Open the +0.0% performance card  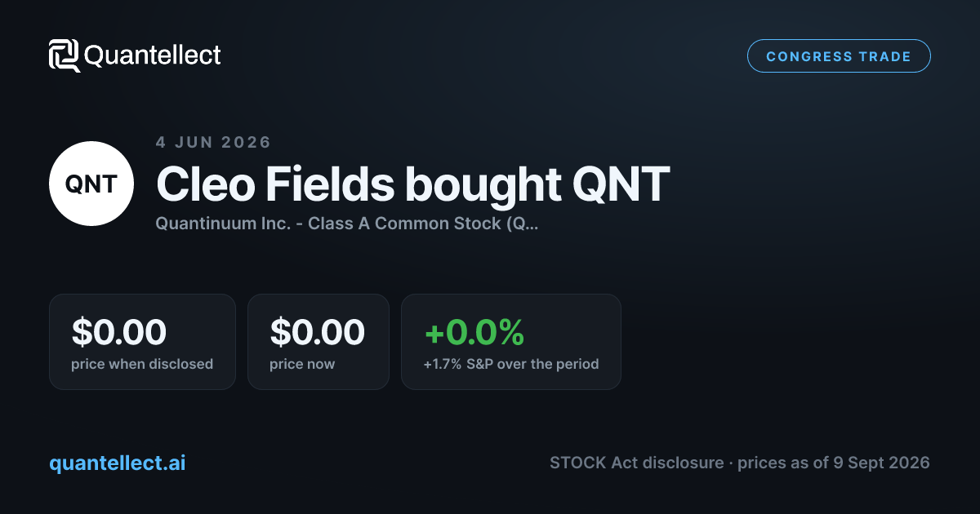pyautogui.click(x=511, y=342)
